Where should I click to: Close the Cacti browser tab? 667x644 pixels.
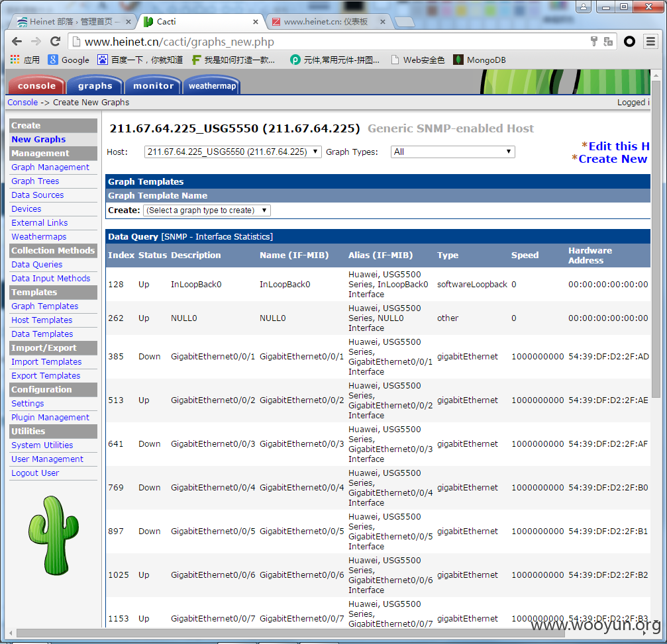point(256,22)
